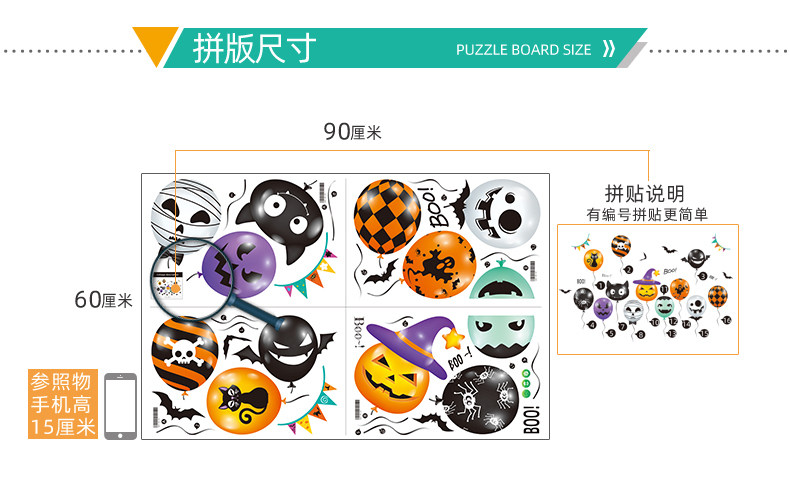Click the double chevron beside PUZZLE BOARD SIZE
This screenshot has width=790, height=490.
click(609, 49)
